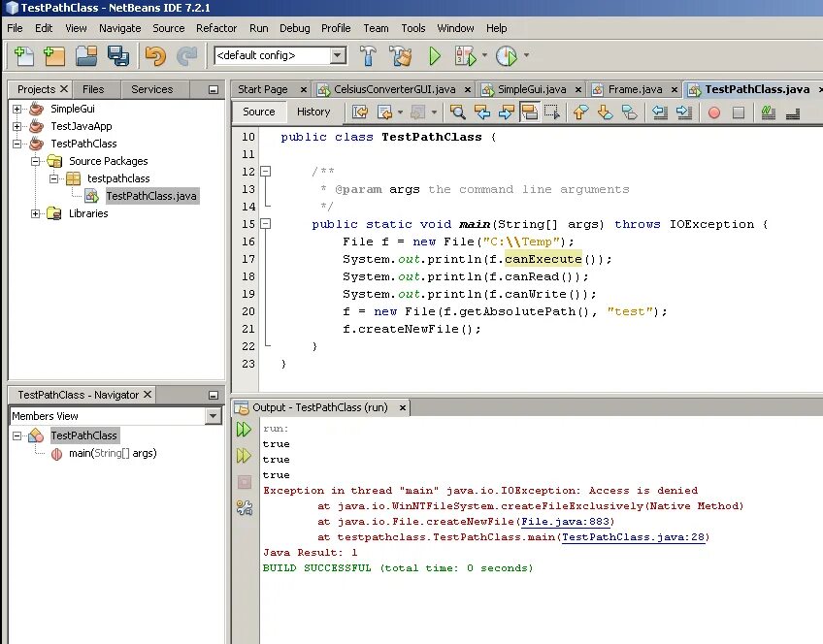
Task: Collapse the main method fold at line 15
Action: coord(266,224)
